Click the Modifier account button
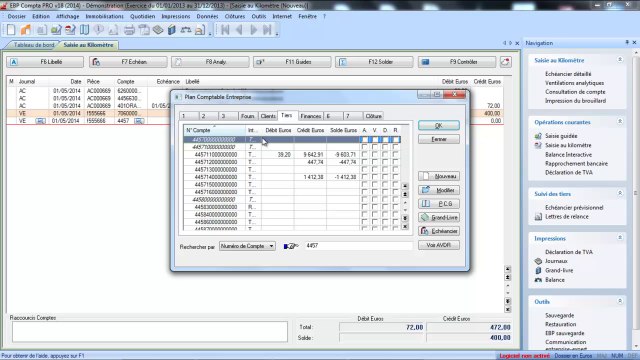 438,190
